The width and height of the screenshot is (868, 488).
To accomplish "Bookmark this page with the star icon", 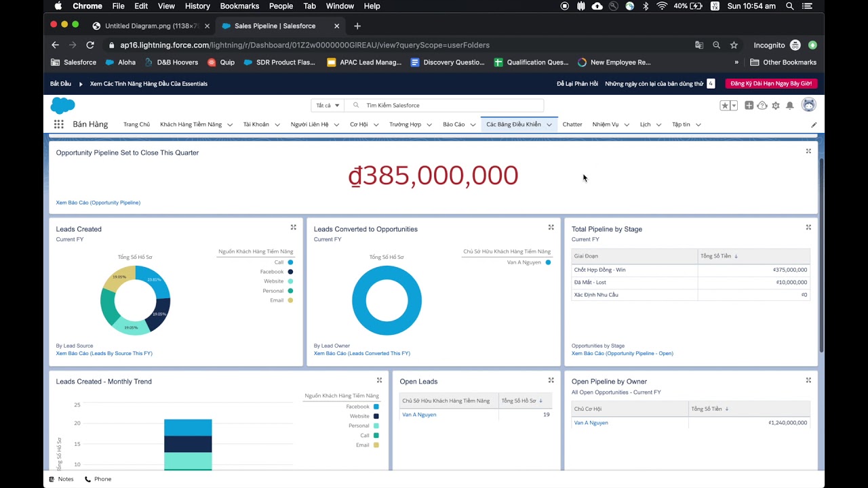I will pos(734,45).
